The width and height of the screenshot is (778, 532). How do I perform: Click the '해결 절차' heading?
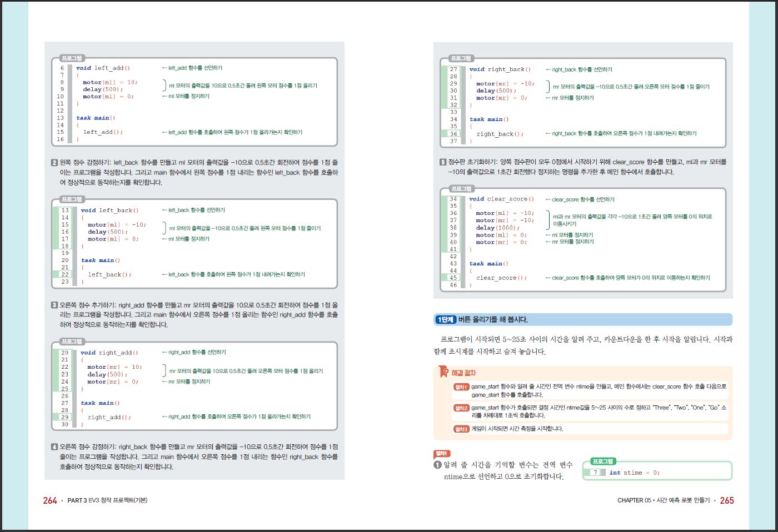[463, 373]
